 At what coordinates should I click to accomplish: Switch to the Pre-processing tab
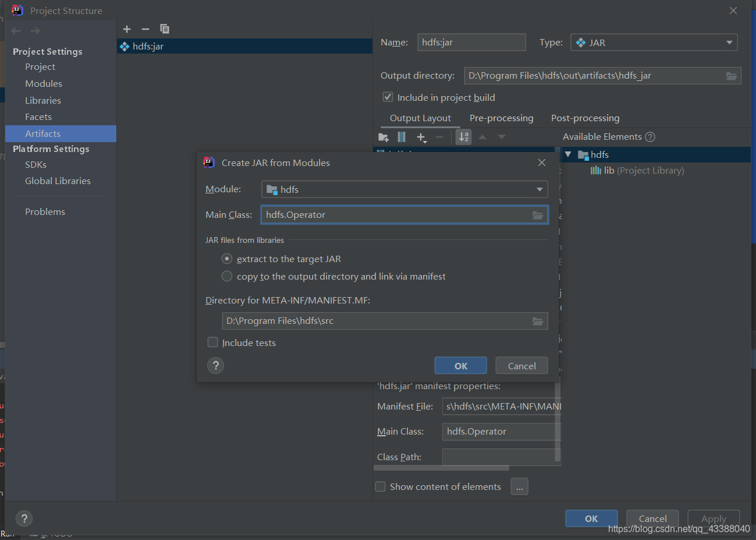[x=502, y=118]
